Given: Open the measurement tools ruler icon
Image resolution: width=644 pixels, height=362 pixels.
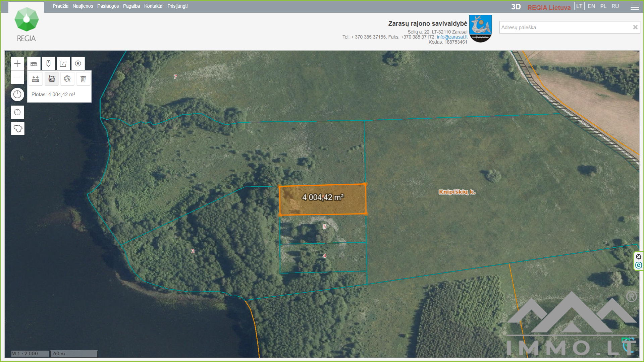Looking at the screenshot, I should pyautogui.click(x=34, y=63).
